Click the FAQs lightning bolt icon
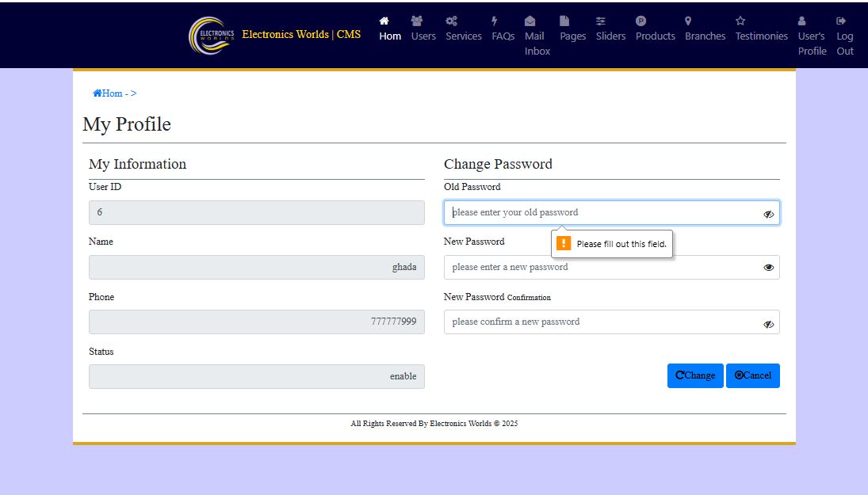 click(x=495, y=21)
